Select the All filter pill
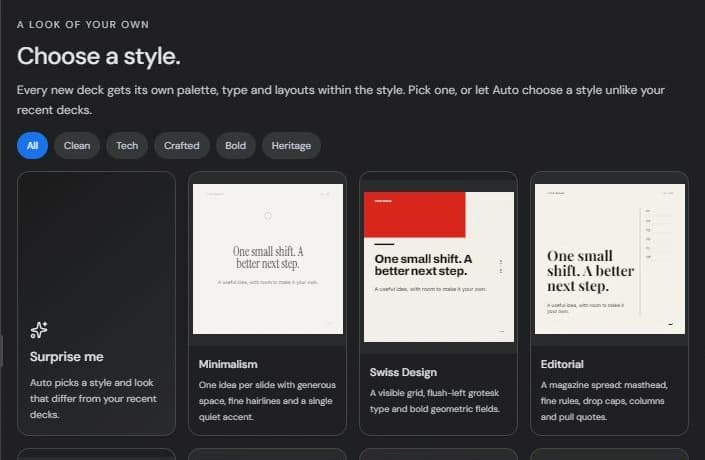The width and height of the screenshot is (705, 460). pyautogui.click(x=32, y=146)
